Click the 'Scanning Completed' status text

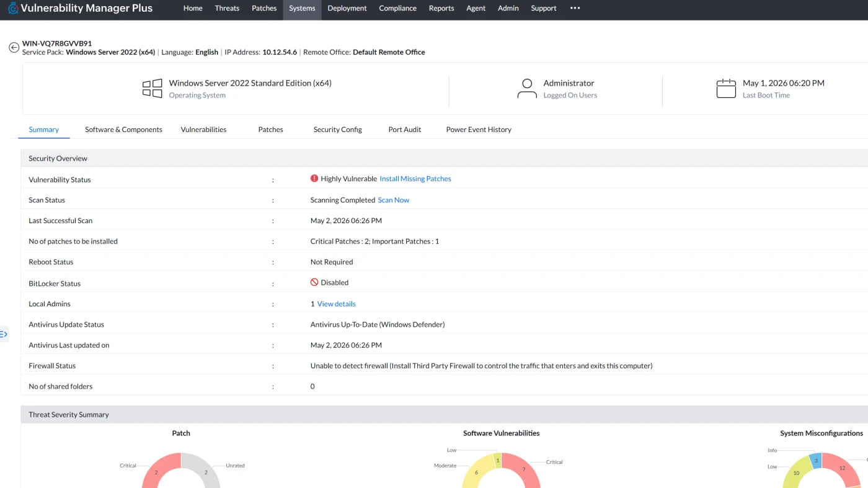[x=343, y=200]
